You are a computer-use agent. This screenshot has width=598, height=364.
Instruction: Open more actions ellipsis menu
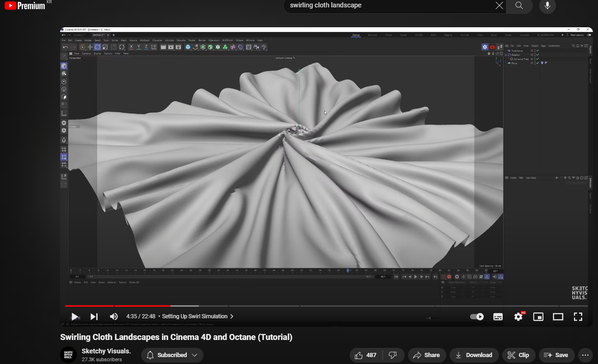pyautogui.click(x=585, y=355)
